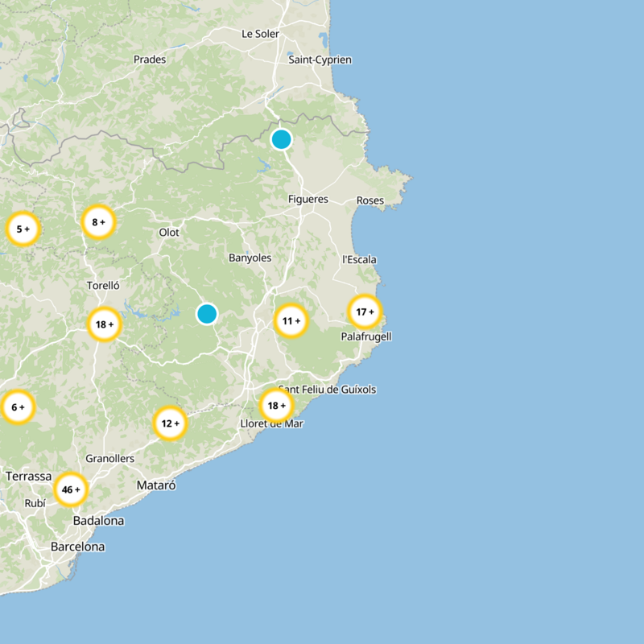This screenshot has height=644, width=644.
Task: Click the l'Escala town label
Action: tap(359, 259)
